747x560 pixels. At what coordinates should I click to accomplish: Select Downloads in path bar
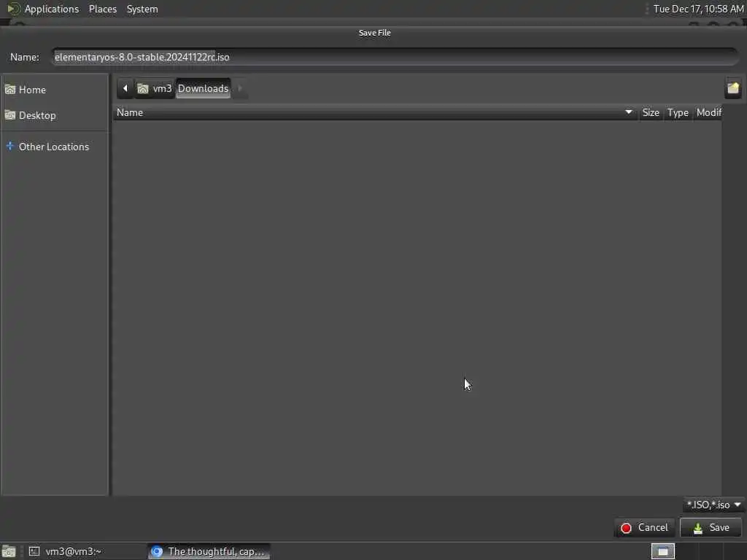tap(203, 88)
